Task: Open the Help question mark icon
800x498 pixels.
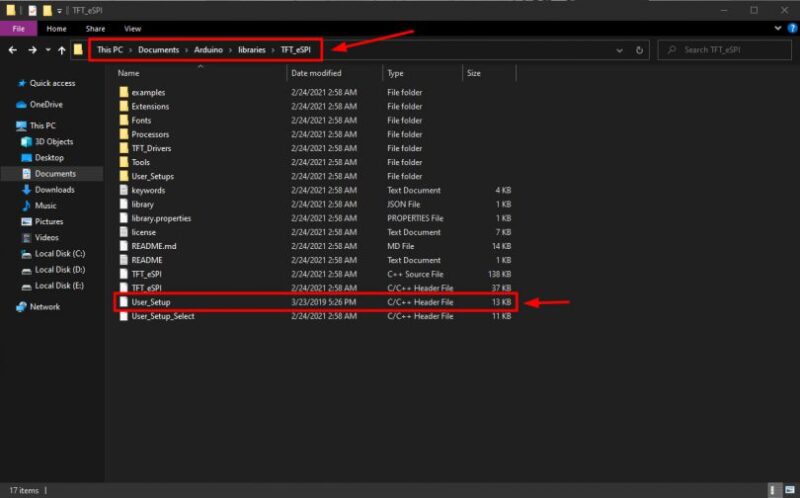Action: (790, 29)
